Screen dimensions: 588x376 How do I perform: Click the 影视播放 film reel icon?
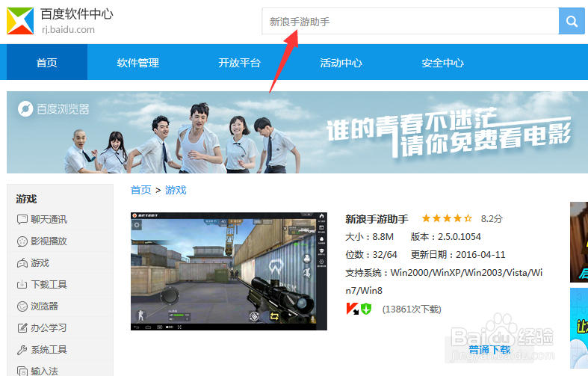pyautogui.click(x=22, y=241)
